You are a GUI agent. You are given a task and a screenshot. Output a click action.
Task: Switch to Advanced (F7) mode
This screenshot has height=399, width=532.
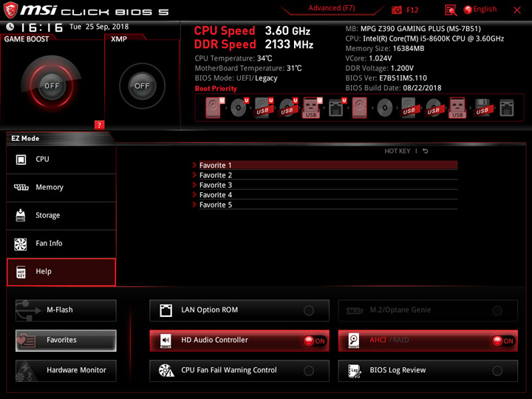[332, 8]
